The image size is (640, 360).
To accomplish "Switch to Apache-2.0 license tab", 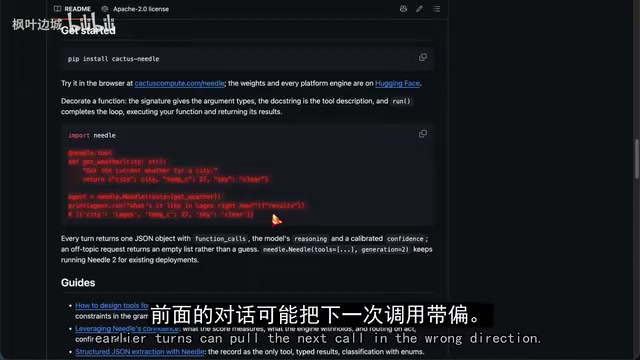I will (x=135, y=9).
